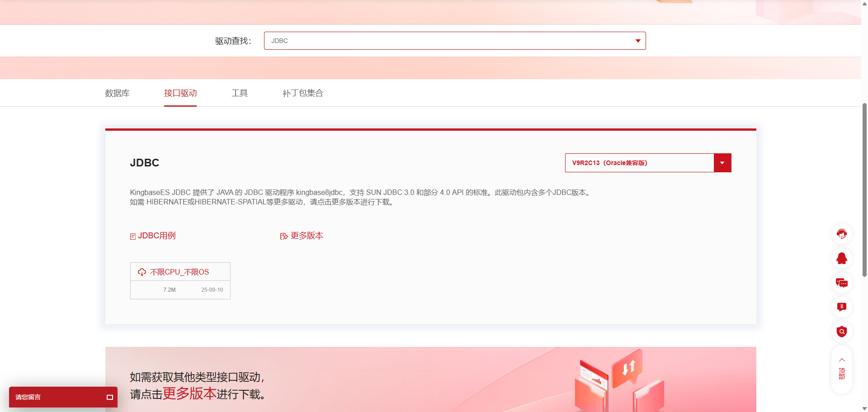
Task: Click the cloud download icon for 不限CPU_不限OS
Action: coord(142,272)
